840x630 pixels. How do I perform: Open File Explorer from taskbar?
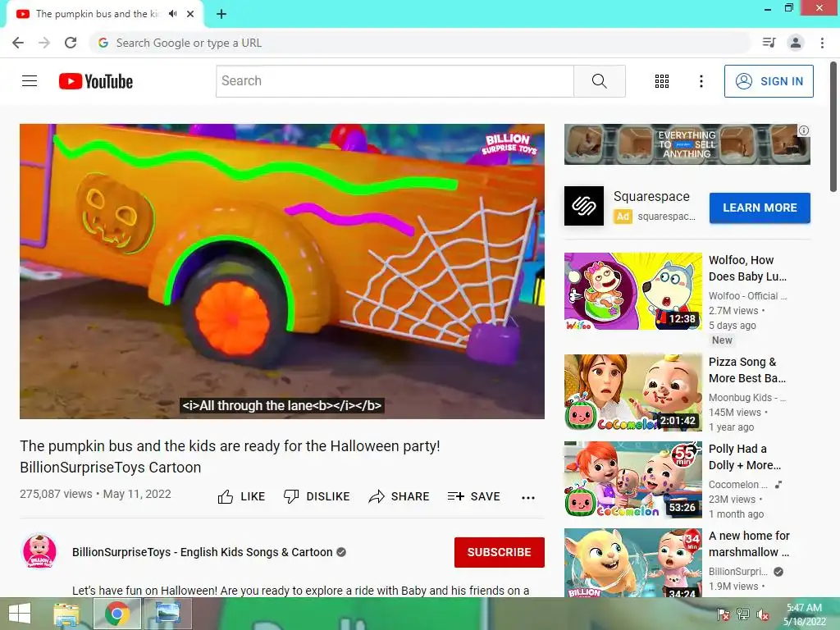66,614
